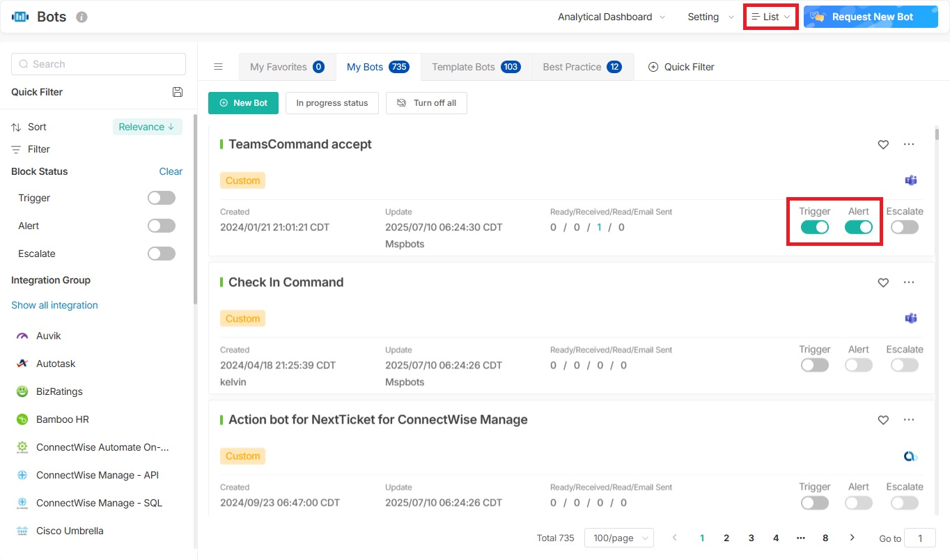Go to page 4
The height and width of the screenshot is (560, 950).
(x=776, y=538)
